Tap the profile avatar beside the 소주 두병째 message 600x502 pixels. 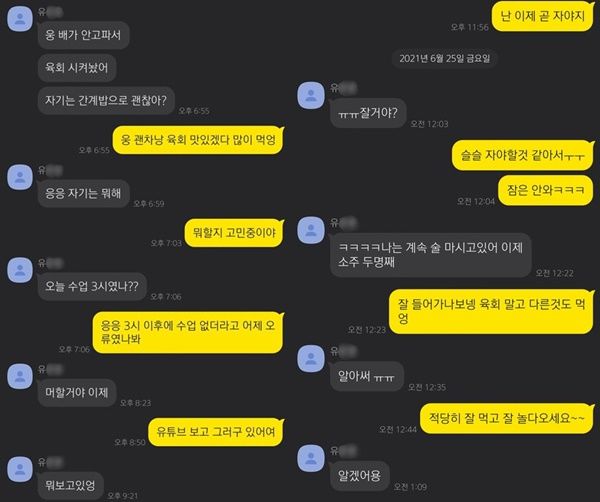(311, 230)
